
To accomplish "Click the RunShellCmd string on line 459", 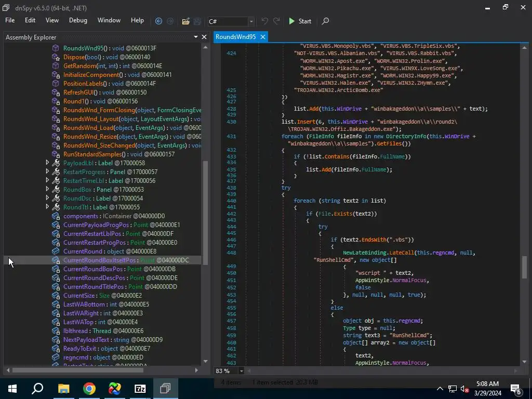I will (410, 335).
